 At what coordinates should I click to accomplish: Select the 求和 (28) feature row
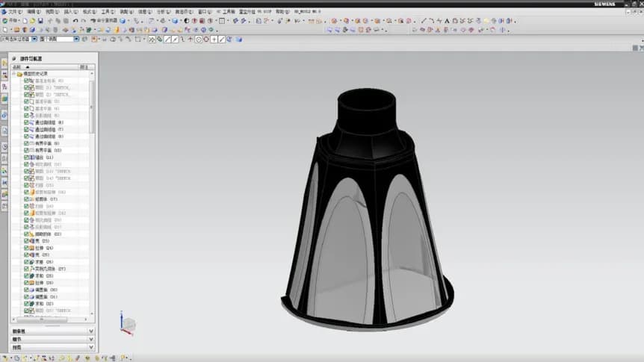pyautogui.click(x=50, y=276)
